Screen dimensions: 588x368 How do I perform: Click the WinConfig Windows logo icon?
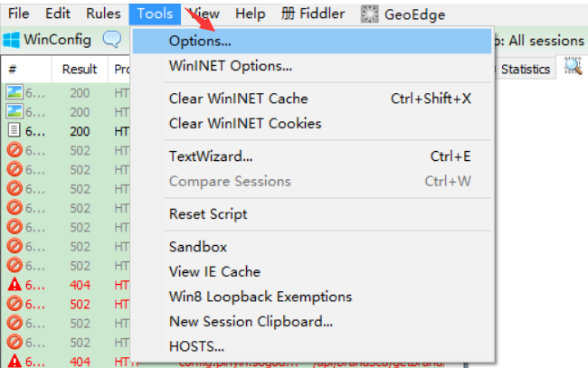click(x=12, y=40)
